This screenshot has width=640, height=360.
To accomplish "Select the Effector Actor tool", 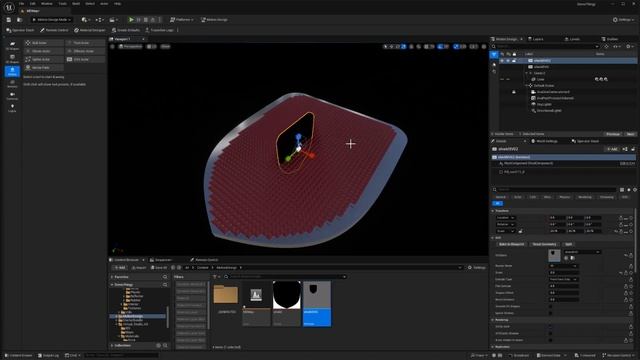I will [85, 51].
